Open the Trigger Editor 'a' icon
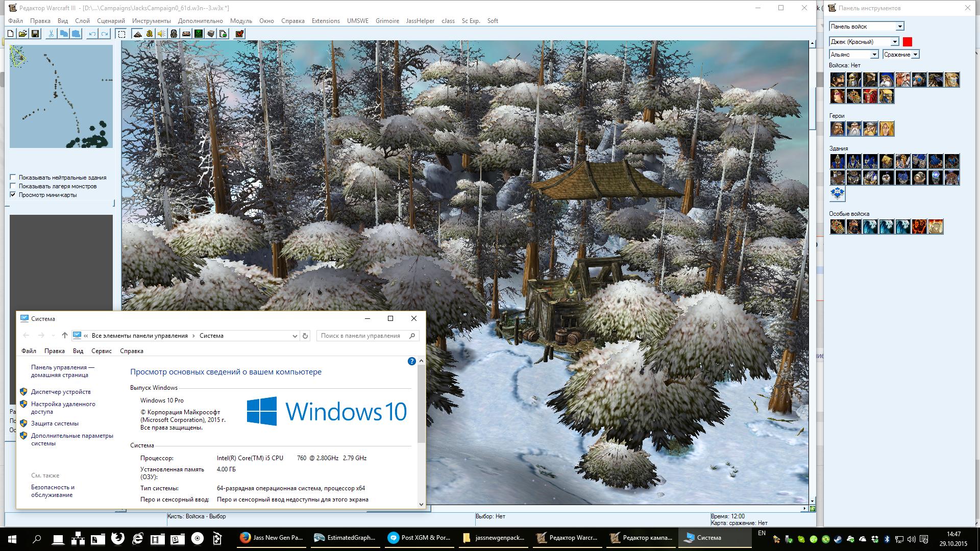This screenshot has height=551, width=980. pyautogui.click(x=150, y=34)
